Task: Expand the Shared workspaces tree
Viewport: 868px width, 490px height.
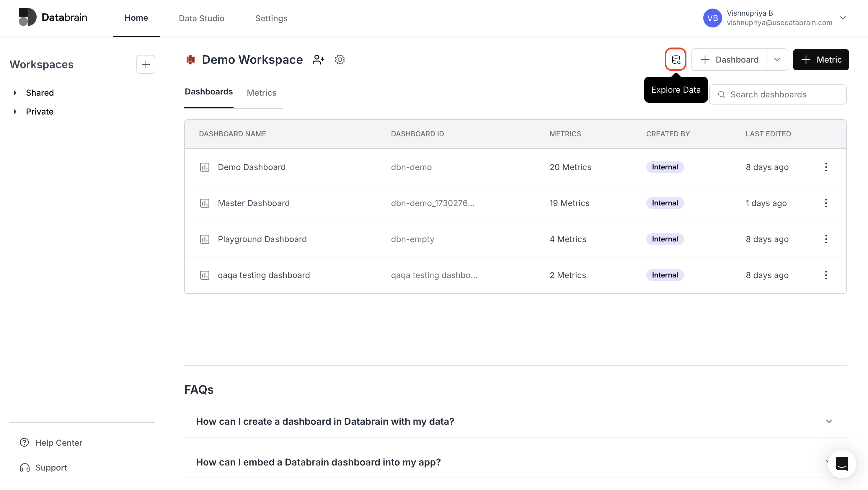Action: (x=15, y=93)
